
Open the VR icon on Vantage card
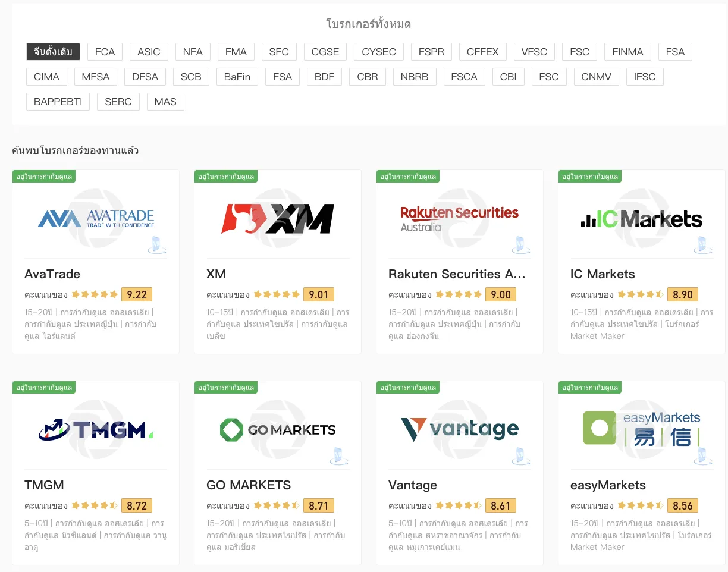click(521, 456)
